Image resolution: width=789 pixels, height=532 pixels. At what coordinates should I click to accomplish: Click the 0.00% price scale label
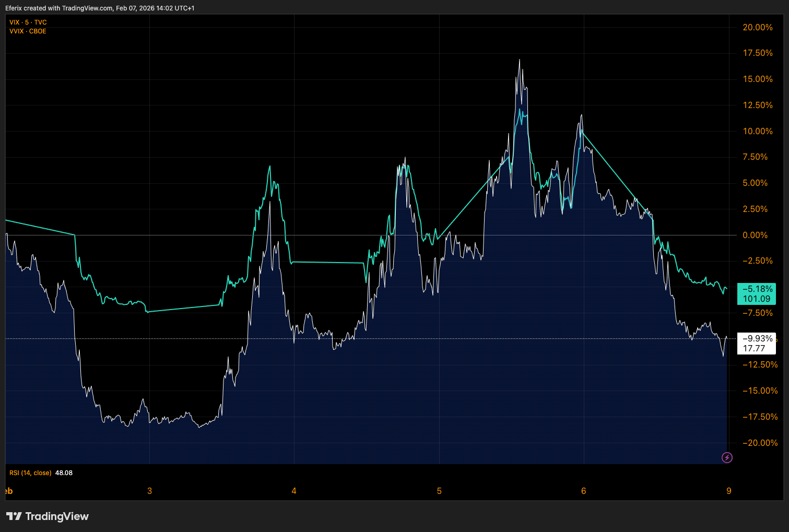(755, 235)
